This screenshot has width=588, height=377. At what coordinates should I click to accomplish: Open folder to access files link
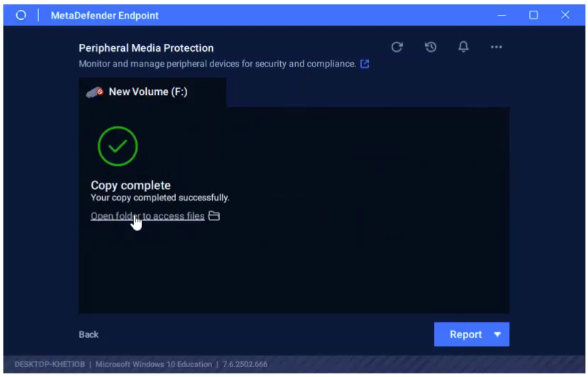[x=148, y=216]
